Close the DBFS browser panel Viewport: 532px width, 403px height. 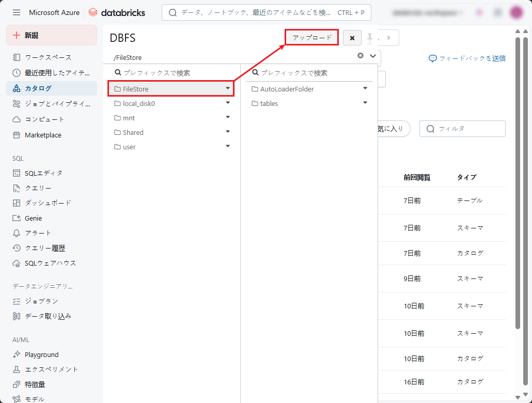[x=352, y=38]
